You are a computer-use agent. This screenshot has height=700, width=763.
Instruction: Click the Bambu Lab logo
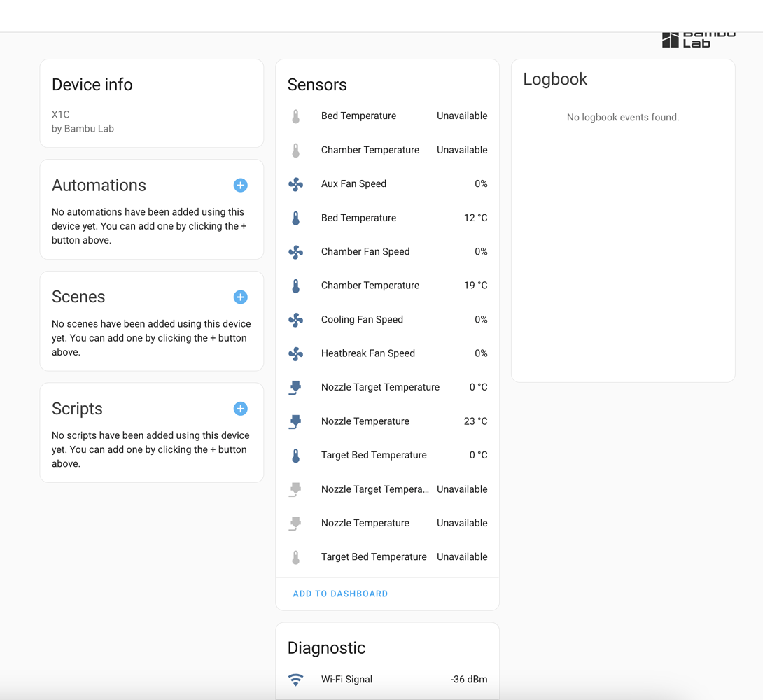pos(698,40)
